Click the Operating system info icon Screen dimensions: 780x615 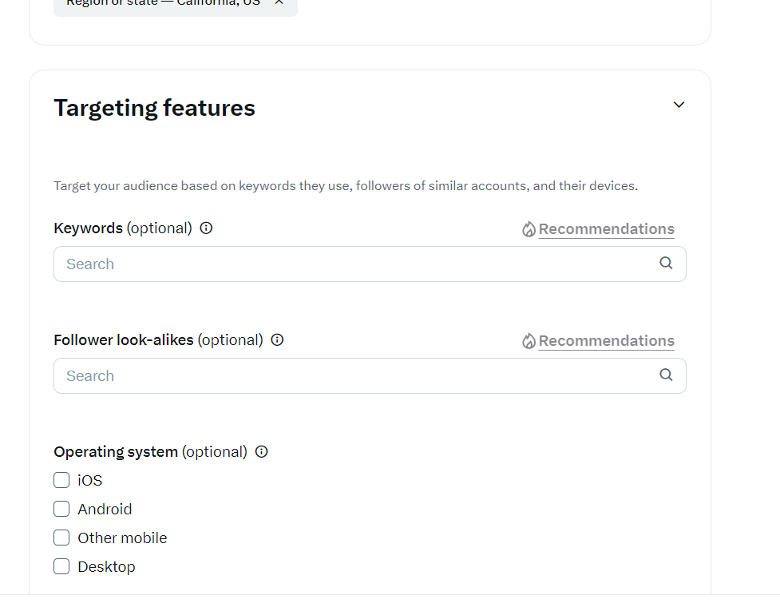pos(262,452)
